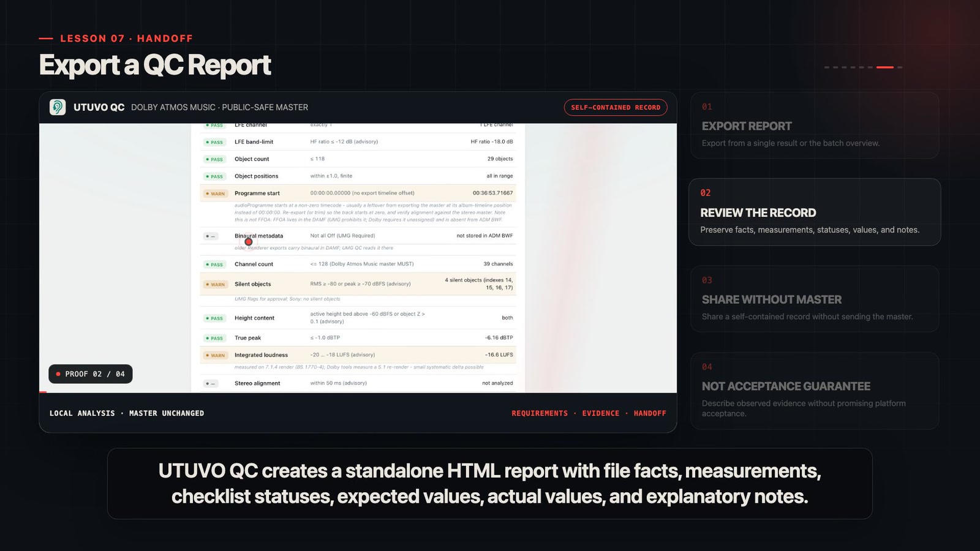Click the WARN badge for Programme start
This screenshot has height=551, width=980.
216,193
